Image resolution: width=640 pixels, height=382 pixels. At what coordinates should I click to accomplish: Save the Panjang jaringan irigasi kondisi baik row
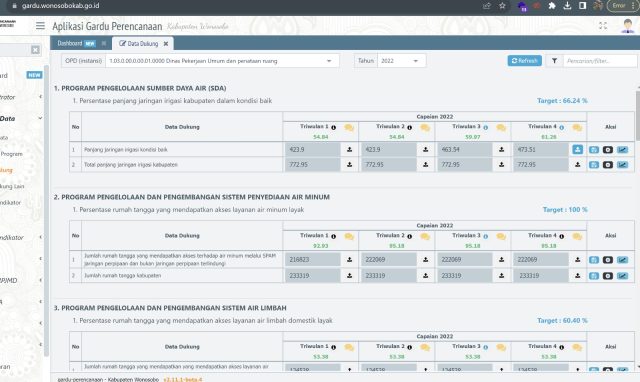pyautogui.click(x=594, y=150)
